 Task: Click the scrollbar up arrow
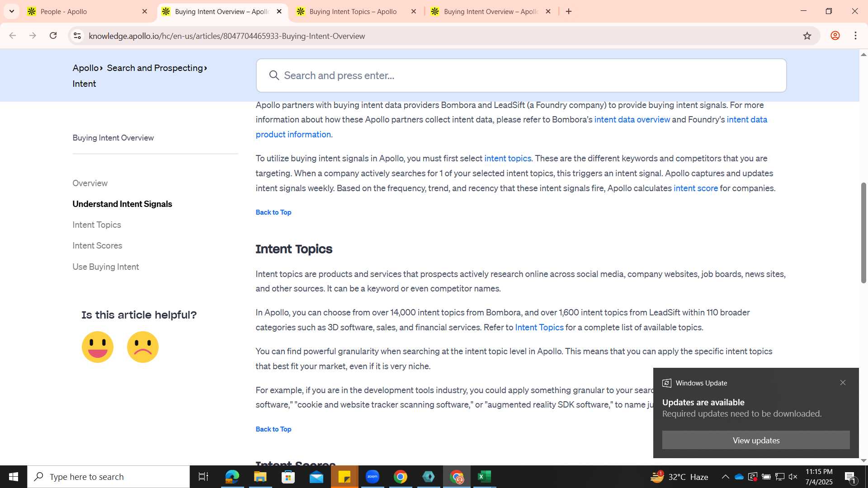click(863, 54)
